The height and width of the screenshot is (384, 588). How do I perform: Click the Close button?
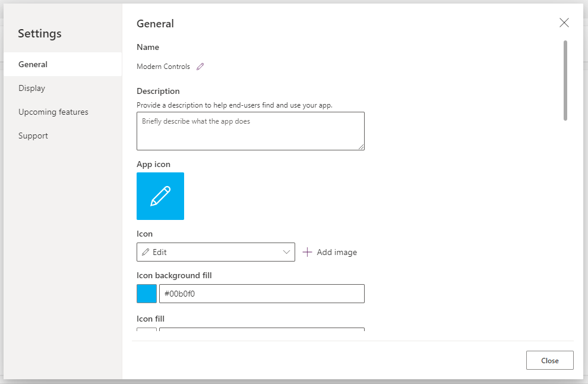click(x=550, y=360)
